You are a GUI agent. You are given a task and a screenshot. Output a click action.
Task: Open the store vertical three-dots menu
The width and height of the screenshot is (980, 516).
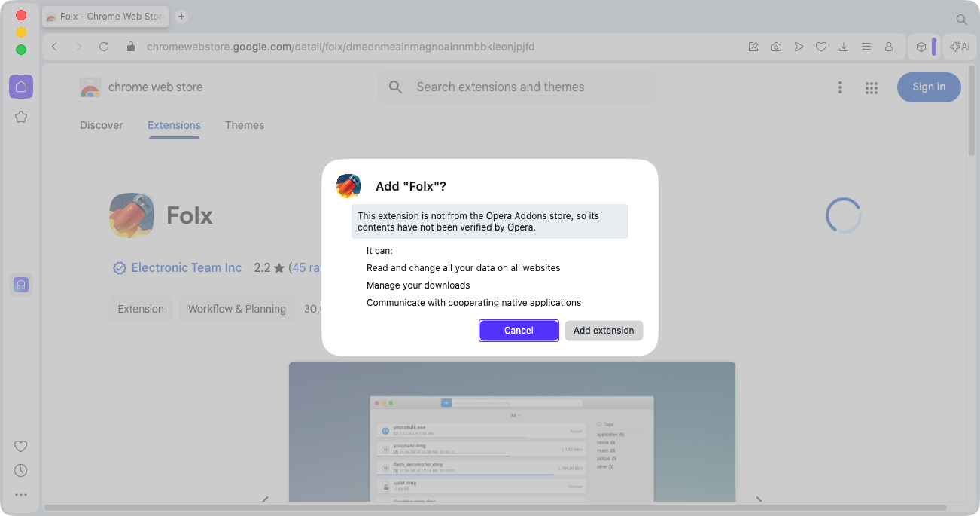840,87
